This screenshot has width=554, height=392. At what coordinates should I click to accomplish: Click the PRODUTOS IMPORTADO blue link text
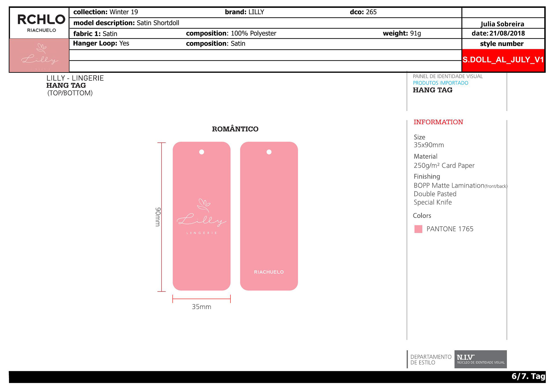[x=440, y=83]
